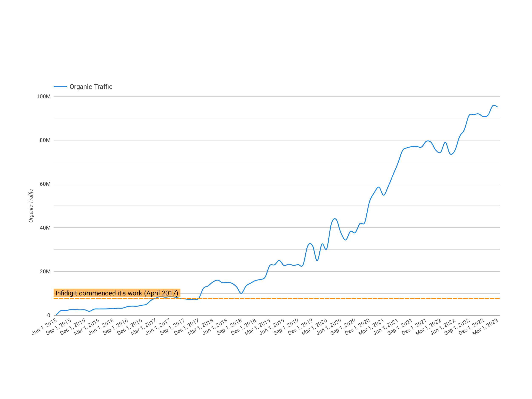Click the Mar 1, 2017 x-axis label
Screen dimensions: 532x399
tap(144, 327)
